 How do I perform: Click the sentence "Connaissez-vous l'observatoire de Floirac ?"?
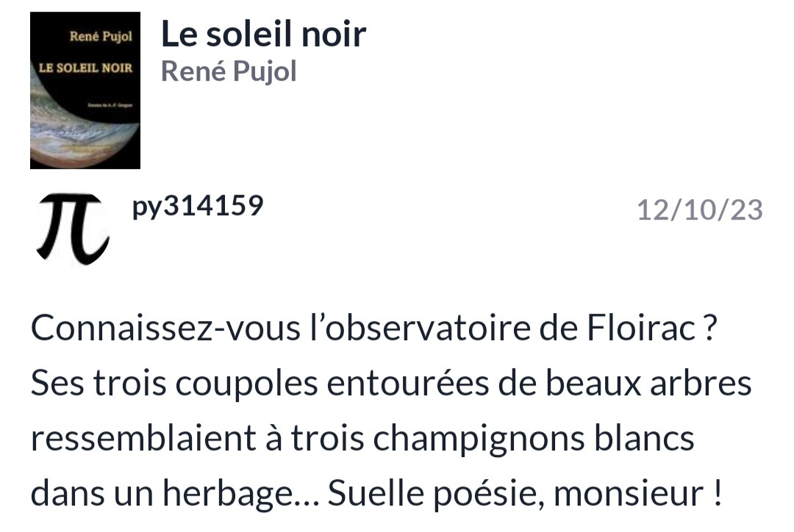(373, 329)
